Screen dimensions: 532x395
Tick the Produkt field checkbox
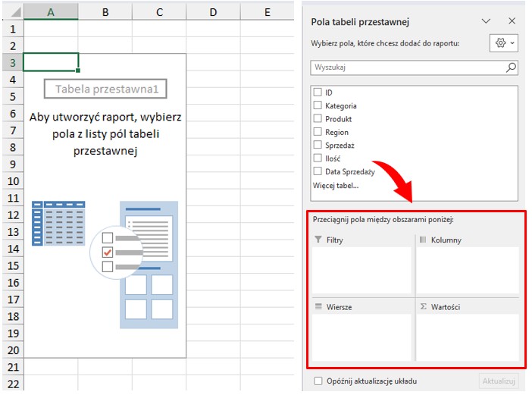click(x=318, y=118)
